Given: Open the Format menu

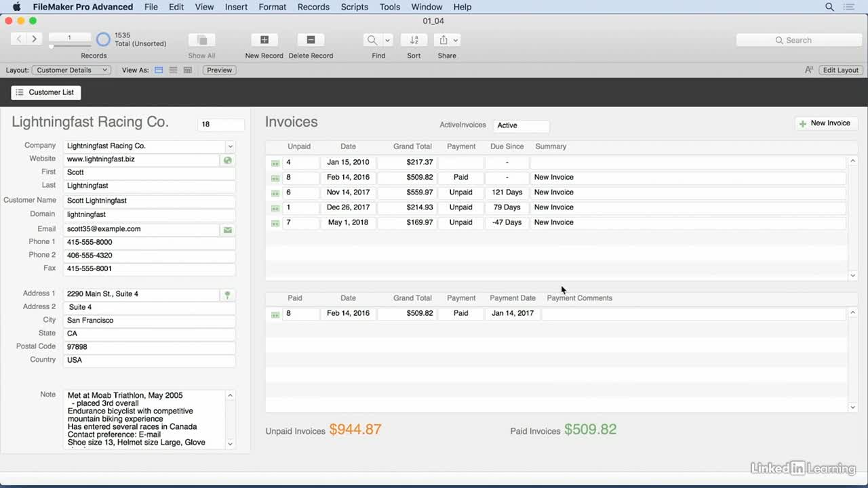Looking at the screenshot, I should point(273,7).
